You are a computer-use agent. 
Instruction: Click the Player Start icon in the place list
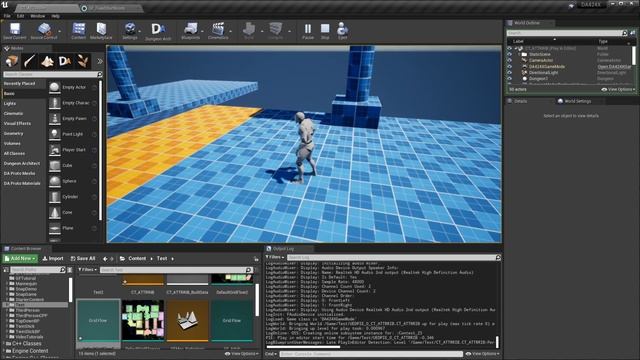point(54,150)
